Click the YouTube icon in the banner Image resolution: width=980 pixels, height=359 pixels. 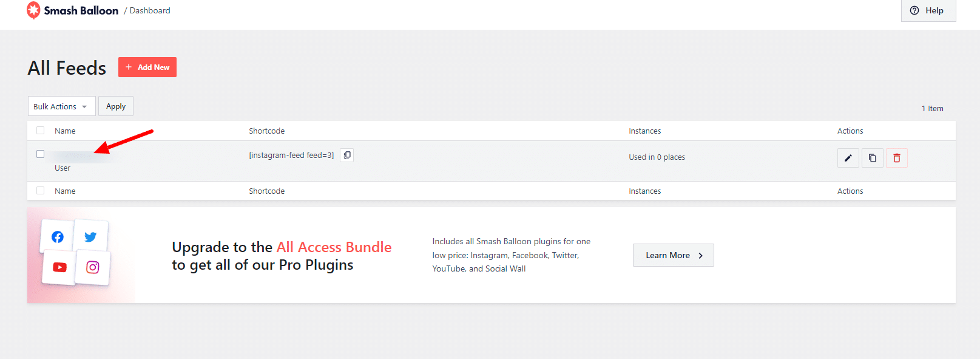tap(59, 267)
